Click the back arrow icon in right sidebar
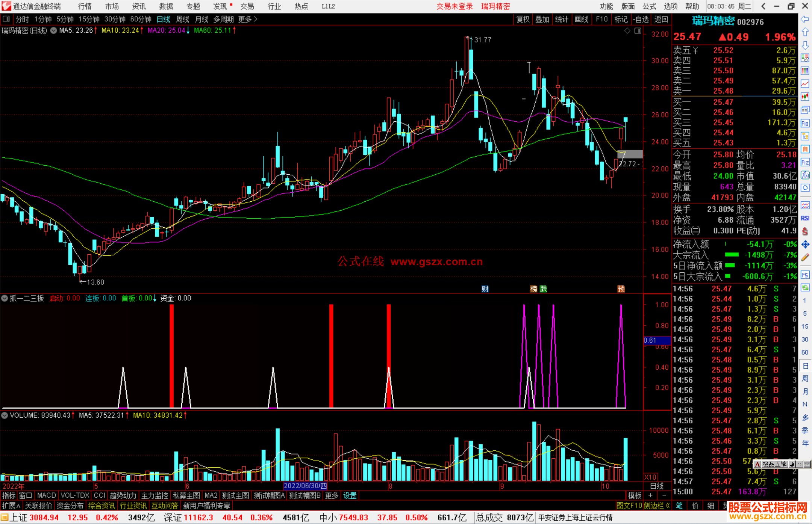 (805, 19)
